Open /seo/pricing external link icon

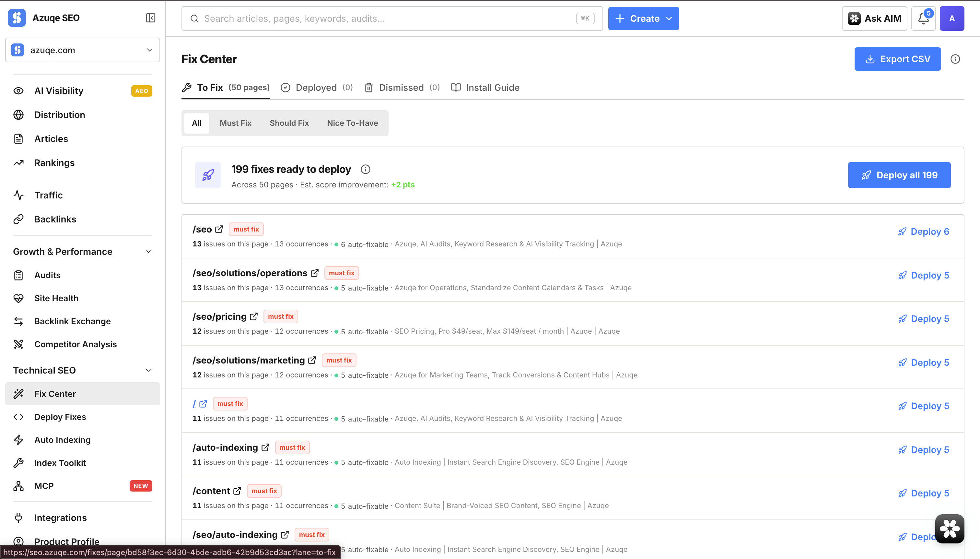[254, 316]
